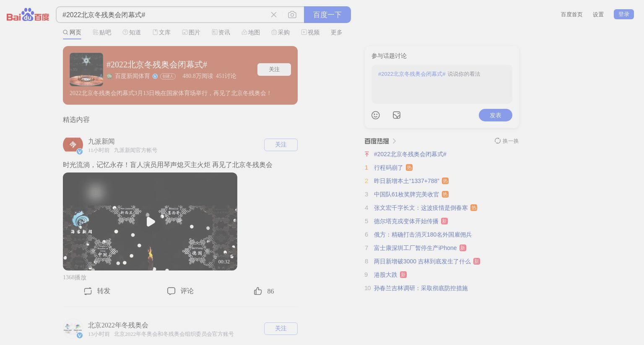Click the 换一换 refresh icon
The height and width of the screenshot is (345, 644).
click(498, 141)
